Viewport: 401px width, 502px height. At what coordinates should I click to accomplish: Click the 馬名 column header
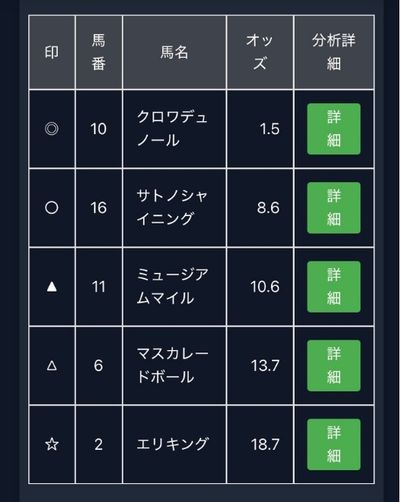(174, 52)
